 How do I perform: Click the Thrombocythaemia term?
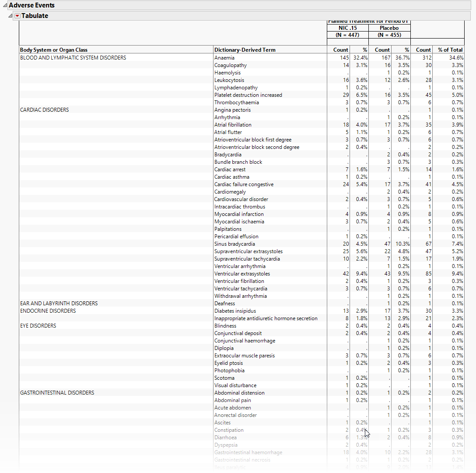[237, 102]
